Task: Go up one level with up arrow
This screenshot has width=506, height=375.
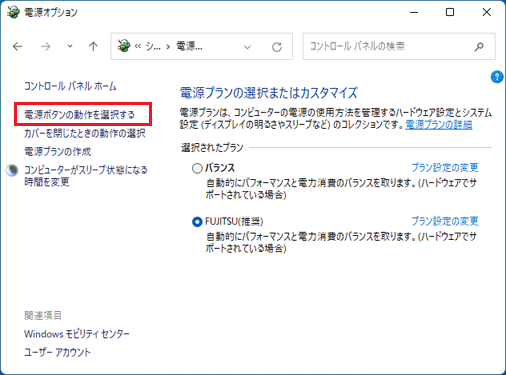Action: (x=93, y=46)
